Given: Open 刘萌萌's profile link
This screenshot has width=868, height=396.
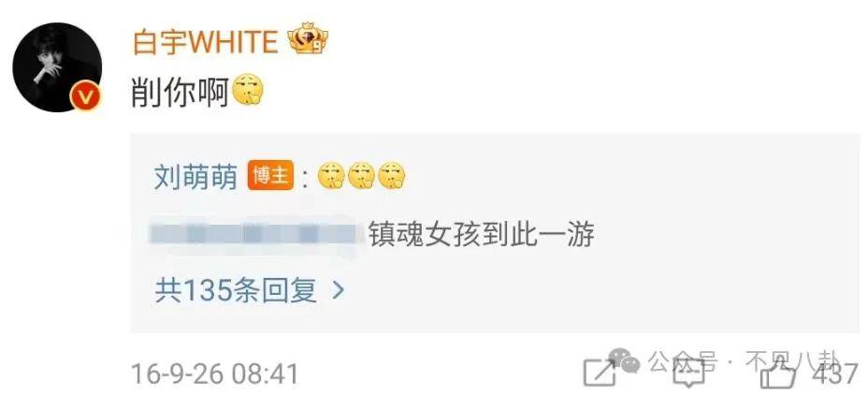Looking at the screenshot, I should point(196,176).
